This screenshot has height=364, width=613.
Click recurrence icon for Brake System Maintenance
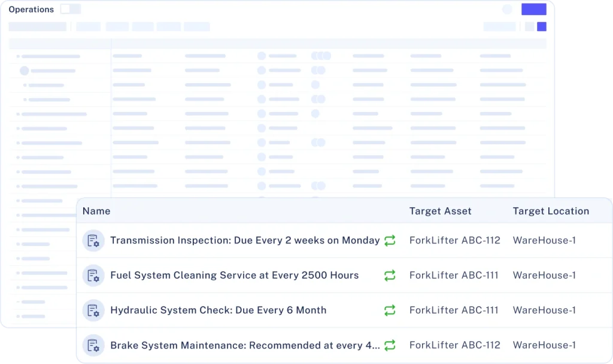tap(390, 345)
